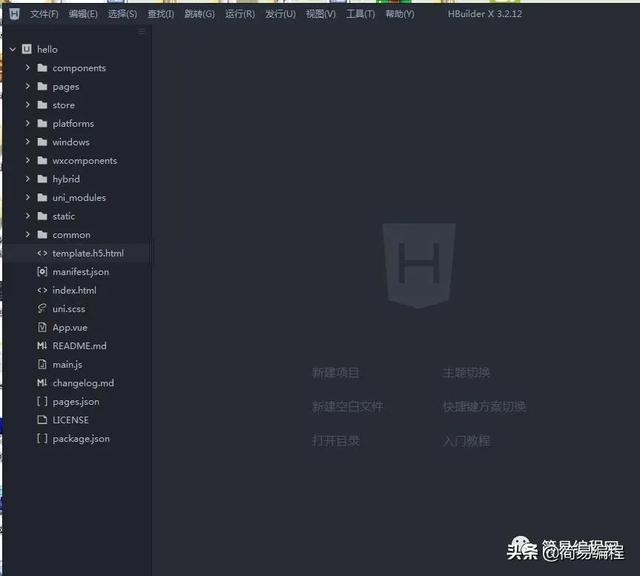This screenshot has height=576, width=640.
Task: Expand the hybrid folder chevron
Action: [x=28, y=179]
